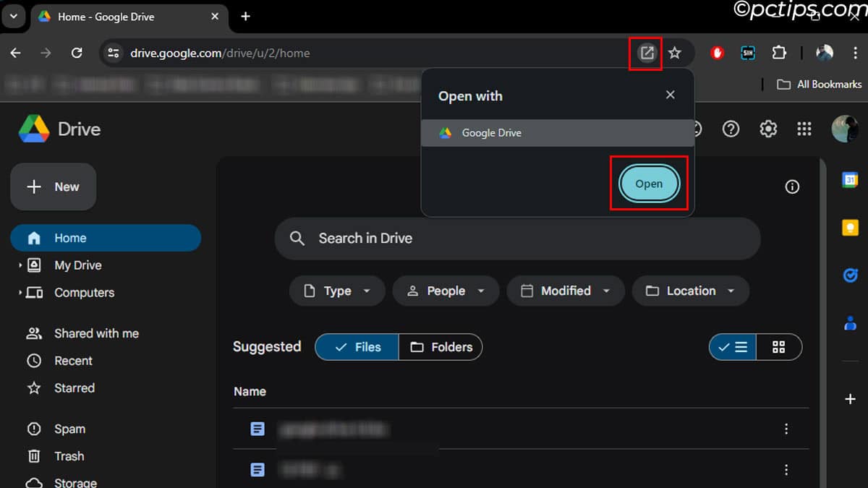868x488 pixels.
Task: Select Google Drive in Open with list
Action: click(558, 133)
